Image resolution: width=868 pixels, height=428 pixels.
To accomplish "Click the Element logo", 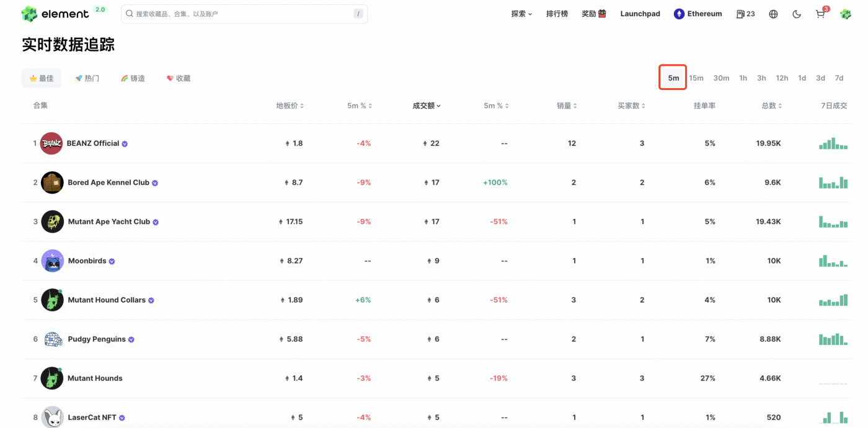I will pos(55,14).
